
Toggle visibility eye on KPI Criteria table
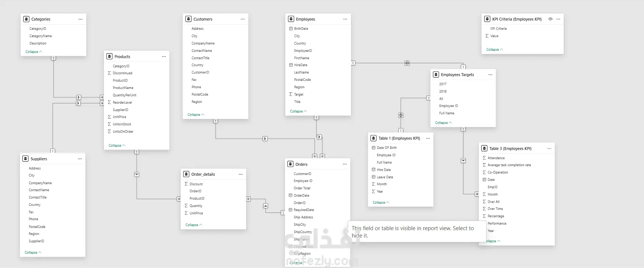(550, 19)
